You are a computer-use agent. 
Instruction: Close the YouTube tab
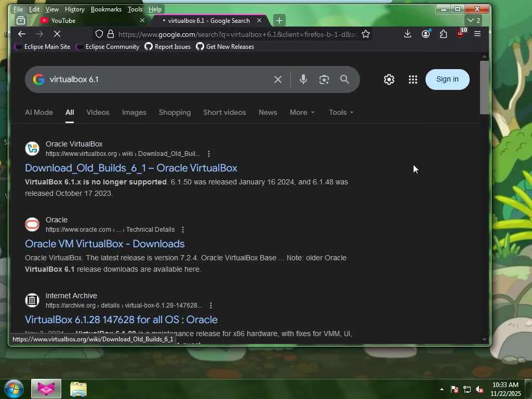click(142, 20)
